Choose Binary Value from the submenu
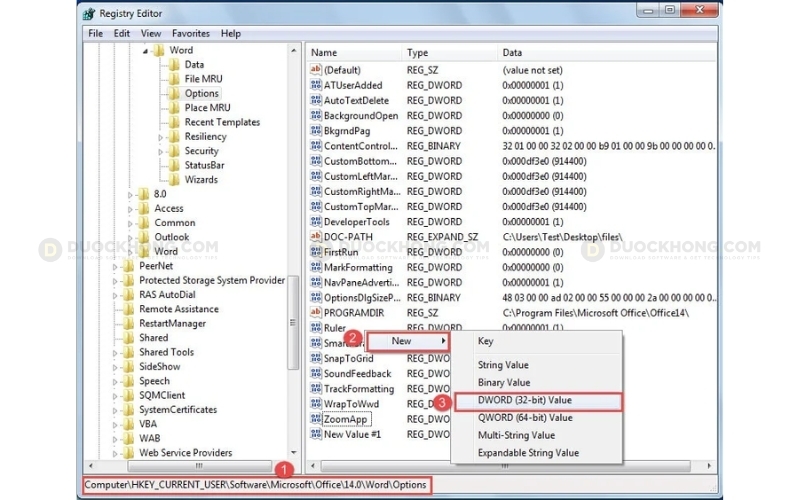The image size is (800, 500). click(537, 382)
